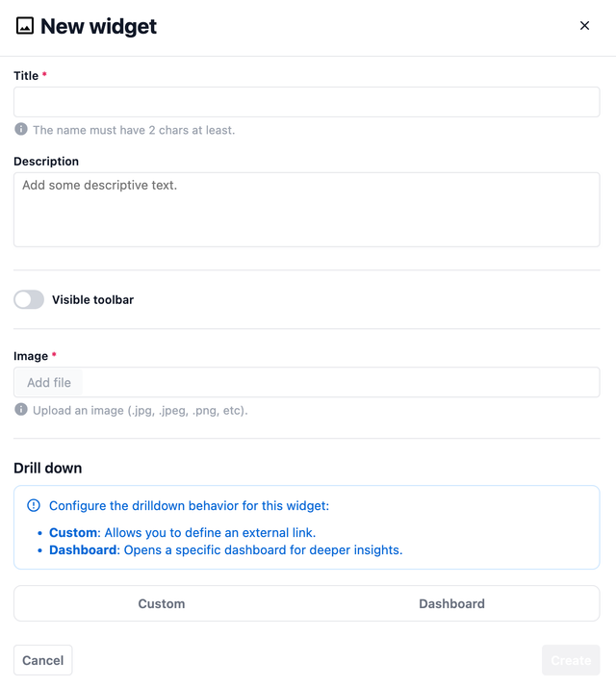Click the Add file button
The height and width of the screenshot is (687, 616).
pos(49,382)
